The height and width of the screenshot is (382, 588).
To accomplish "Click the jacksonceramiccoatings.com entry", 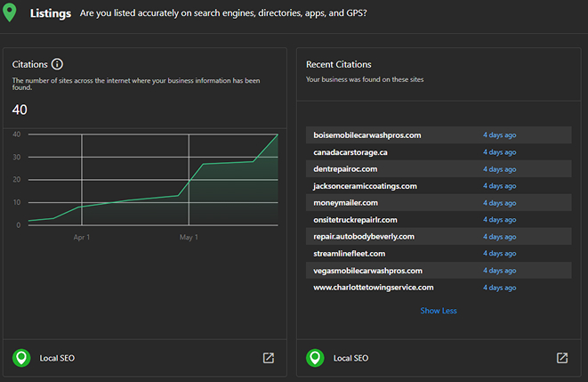I will [x=365, y=186].
